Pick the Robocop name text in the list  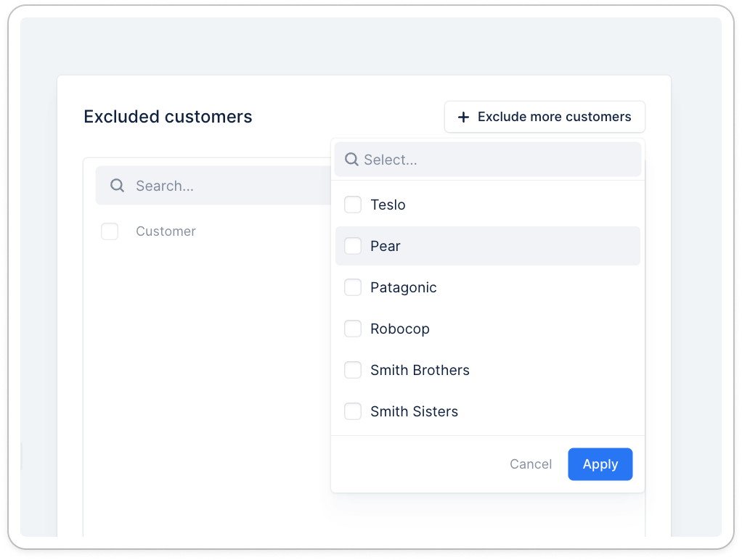pos(400,329)
